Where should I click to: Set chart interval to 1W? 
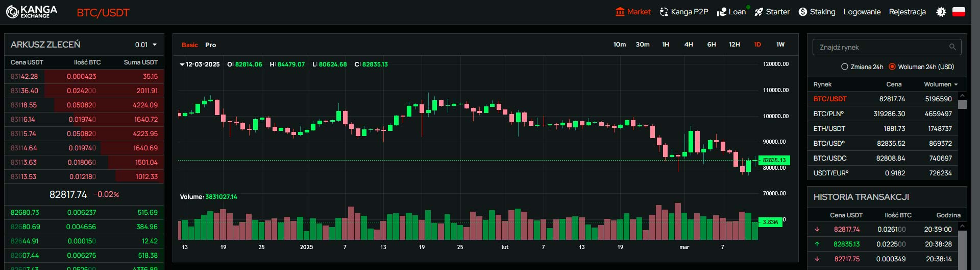pos(780,44)
